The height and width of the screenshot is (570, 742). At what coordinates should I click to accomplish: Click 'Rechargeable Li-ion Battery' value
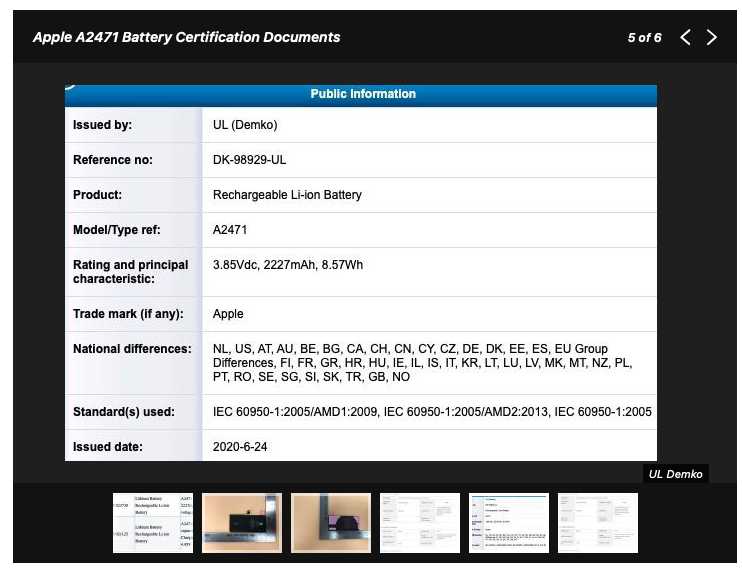[x=287, y=195]
